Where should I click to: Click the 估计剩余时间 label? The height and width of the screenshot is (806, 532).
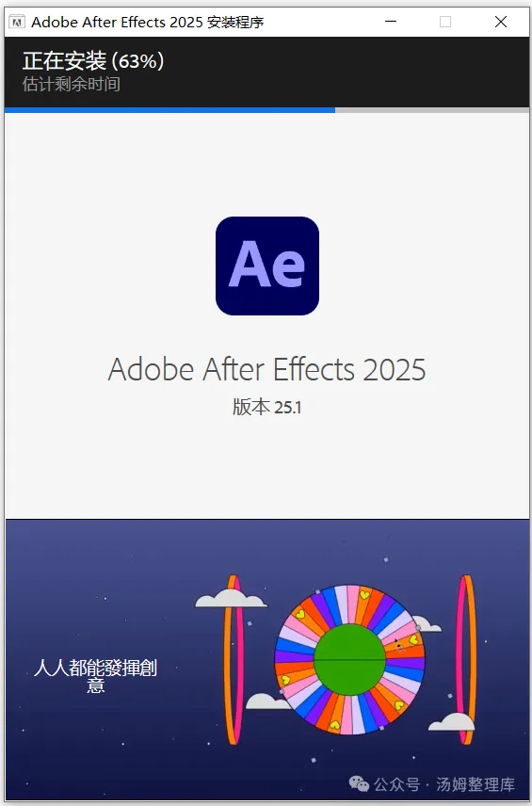click(71, 84)
